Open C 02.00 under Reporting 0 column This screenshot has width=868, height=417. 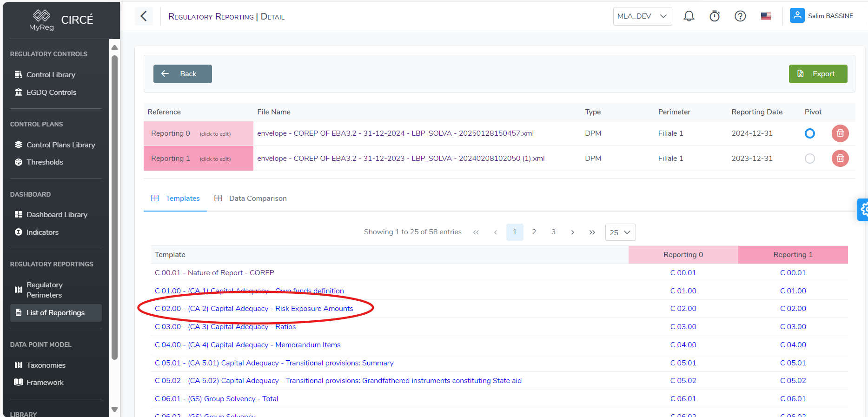[683, 309]
